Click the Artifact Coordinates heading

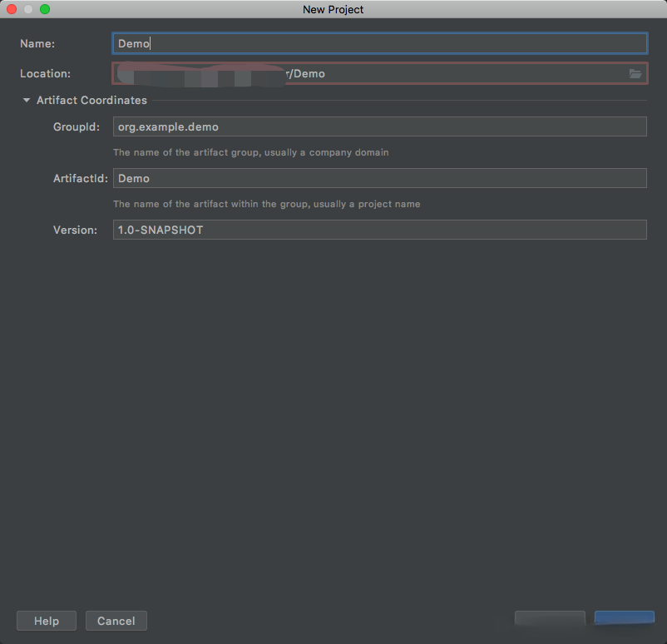[x=91, y=100]
